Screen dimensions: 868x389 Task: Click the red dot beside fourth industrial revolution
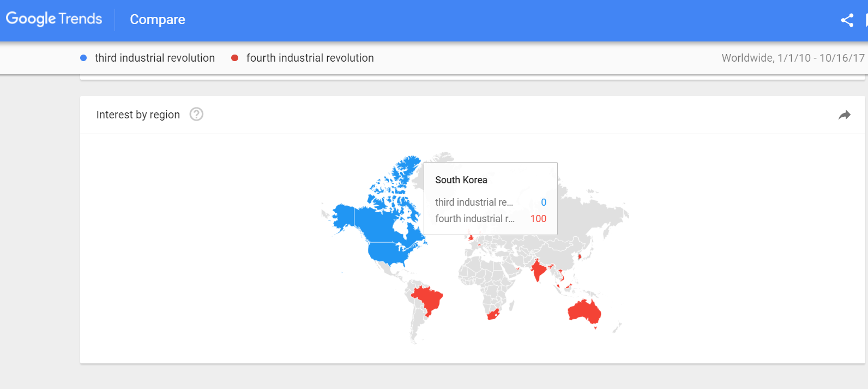tap(234, 57)
